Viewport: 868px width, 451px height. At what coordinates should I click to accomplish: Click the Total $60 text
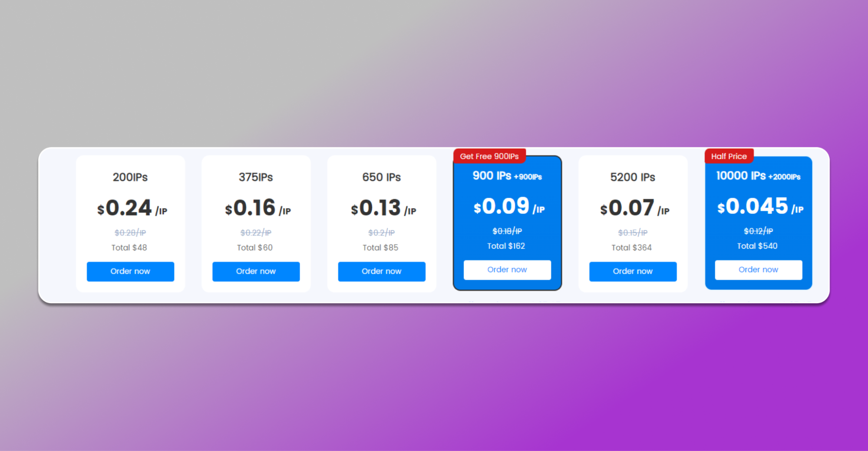(x=255, y=248)
